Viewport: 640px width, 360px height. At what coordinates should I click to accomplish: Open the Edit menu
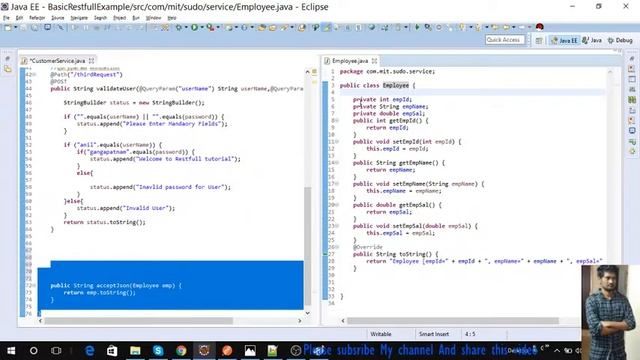pyautogui.click(x=19, y=18)
